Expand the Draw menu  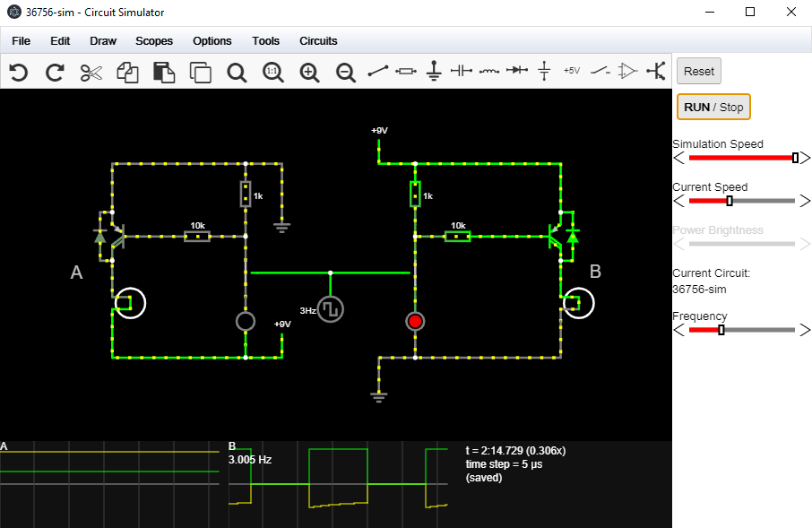click(103, 41)
